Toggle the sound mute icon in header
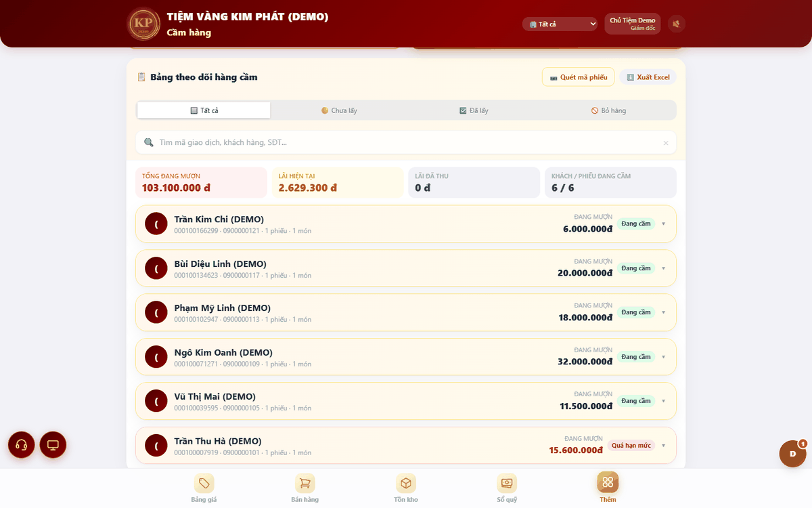The height and width of the screenshot is (508, 812). tap(677, 24)
